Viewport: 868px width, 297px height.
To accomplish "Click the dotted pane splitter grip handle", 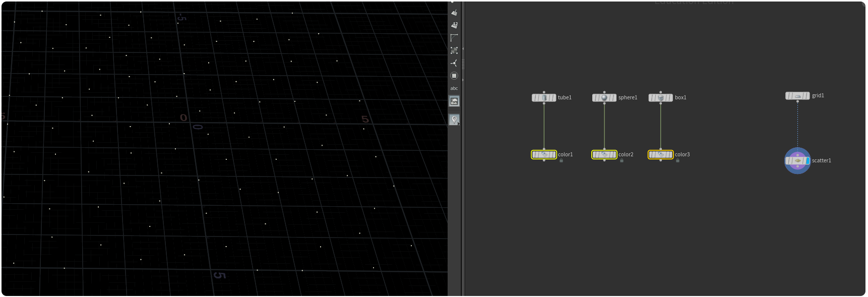I will [x=463, y=64].
